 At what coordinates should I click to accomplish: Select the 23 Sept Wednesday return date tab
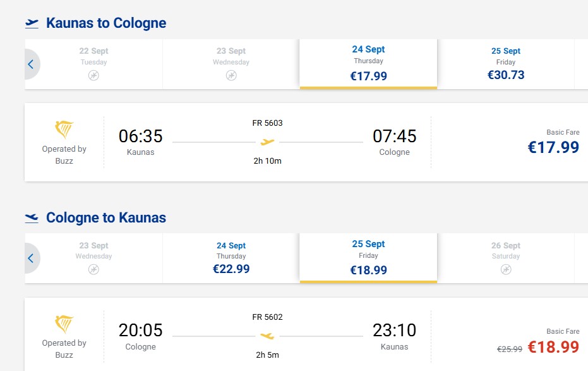93,258
